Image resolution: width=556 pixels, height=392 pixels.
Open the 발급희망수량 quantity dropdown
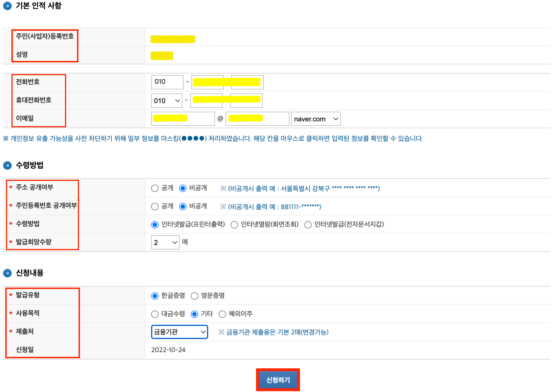pyautogui.click(x=165, y=242)
